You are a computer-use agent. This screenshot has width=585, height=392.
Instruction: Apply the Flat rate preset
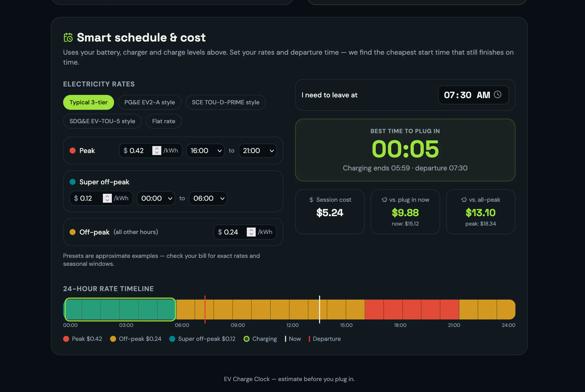164,121
